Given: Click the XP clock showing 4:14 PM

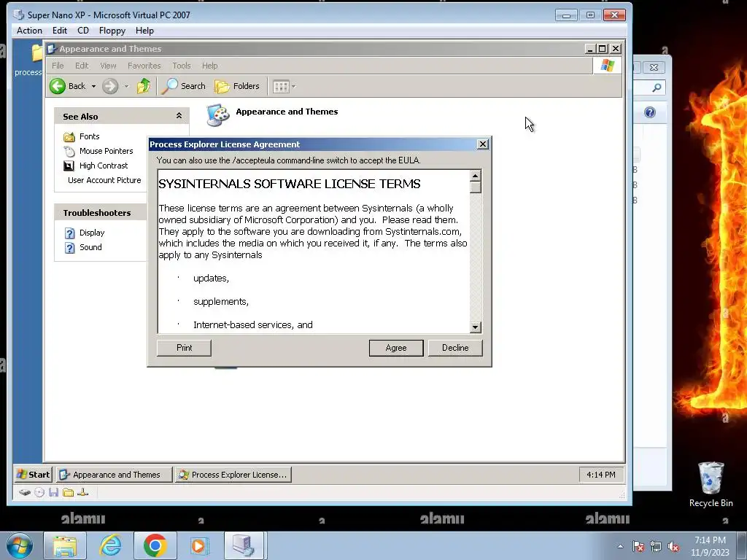Looking at the screenshot, I should pyautogui.click(x=601, y=474).
